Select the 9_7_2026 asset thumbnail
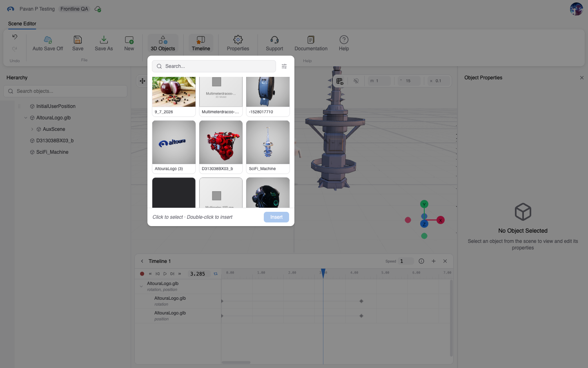Image resolution: width=588 pixels, height=368 pixels. coord(174,92)
